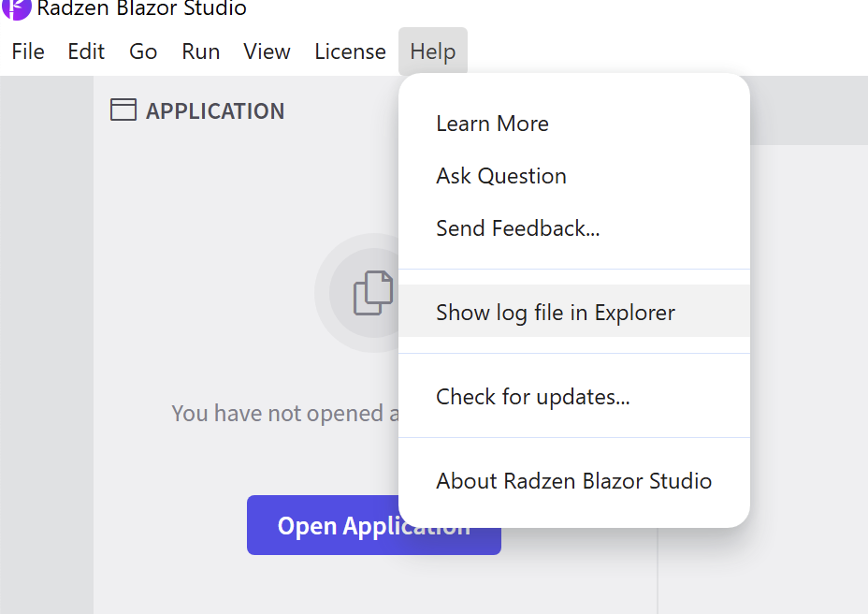Click the Open Application button
The image size is (868, 614).
[x=373, y=525]
